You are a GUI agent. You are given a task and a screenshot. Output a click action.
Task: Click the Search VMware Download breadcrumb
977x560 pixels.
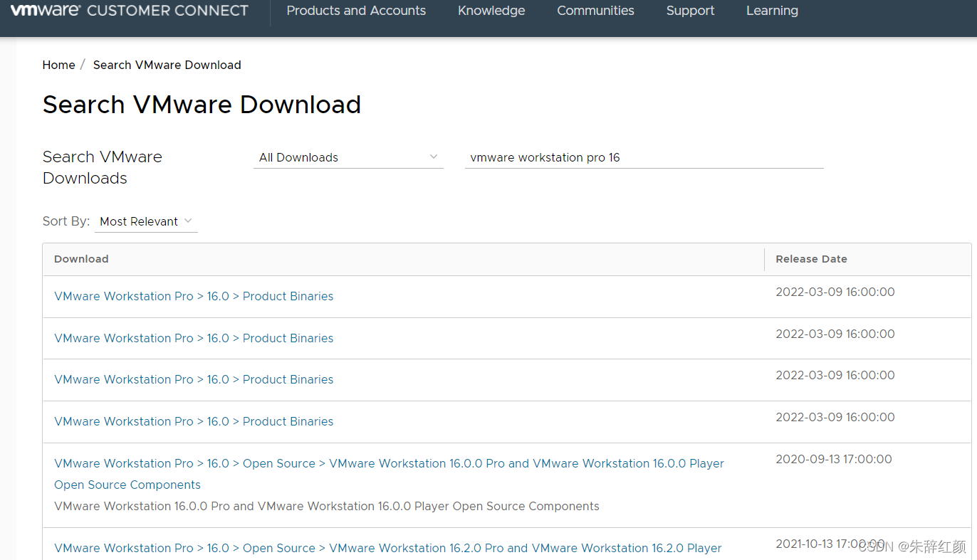167,65
